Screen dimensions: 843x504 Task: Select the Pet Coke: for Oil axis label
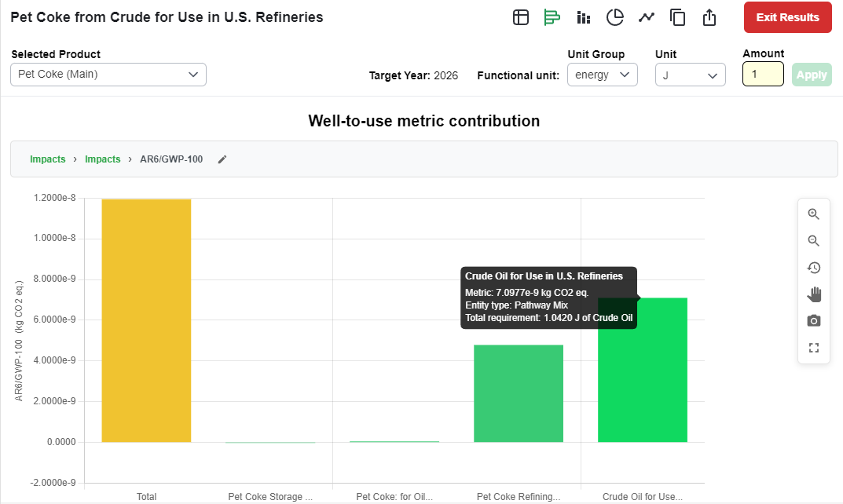coord(394,496)
